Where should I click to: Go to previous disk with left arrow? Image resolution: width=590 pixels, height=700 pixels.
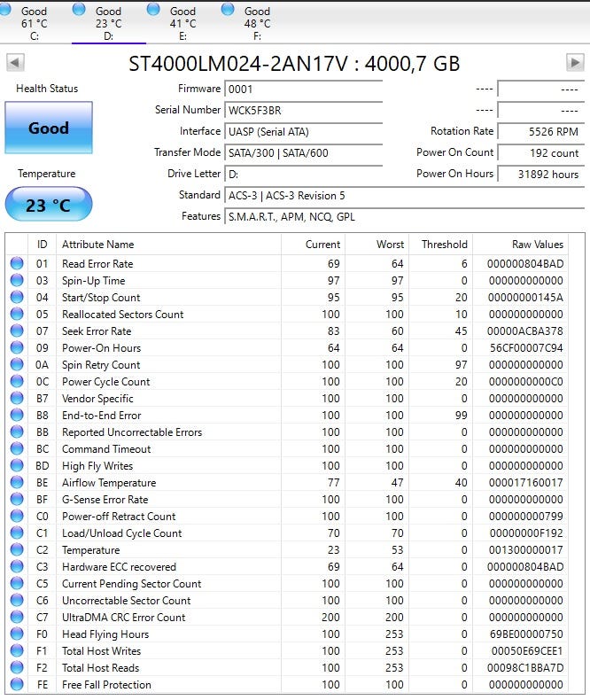pyautogui.click(x=15, y=63)
